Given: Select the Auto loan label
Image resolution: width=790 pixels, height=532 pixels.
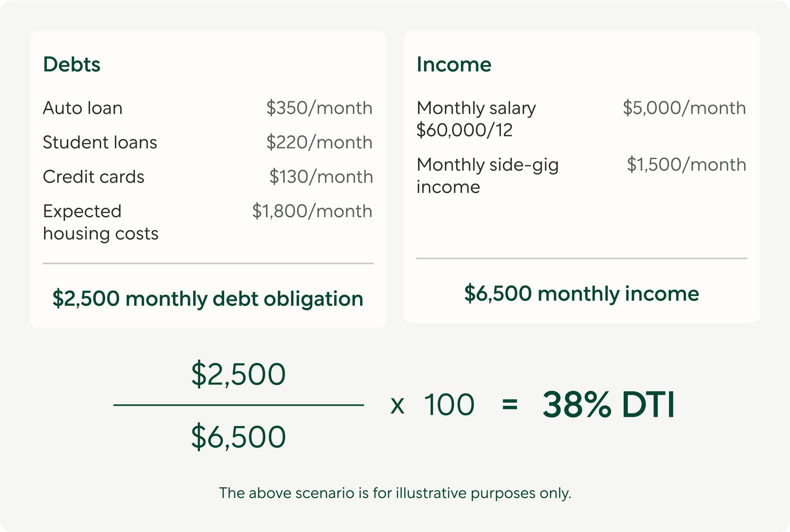Looking at the screenshot, I should [83, 108].
